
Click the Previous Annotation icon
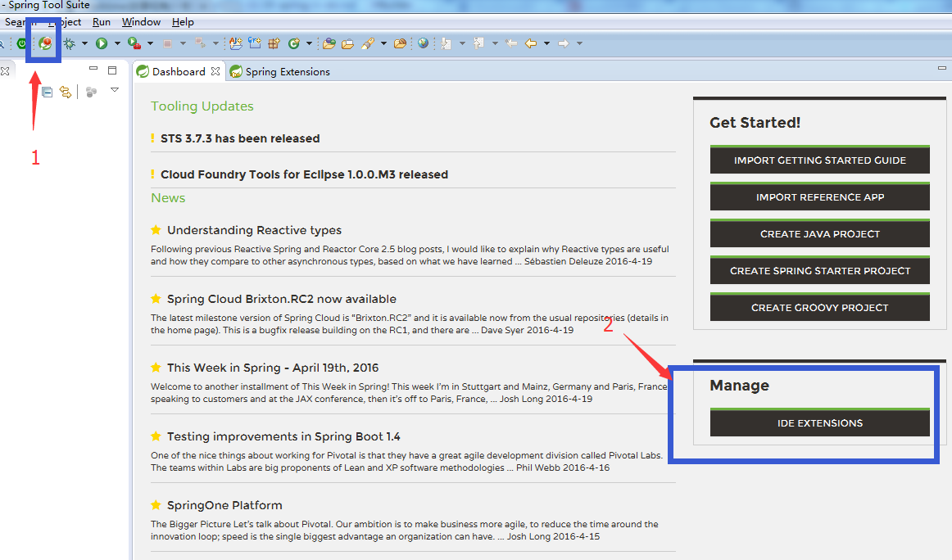click(x=478, y=43)
